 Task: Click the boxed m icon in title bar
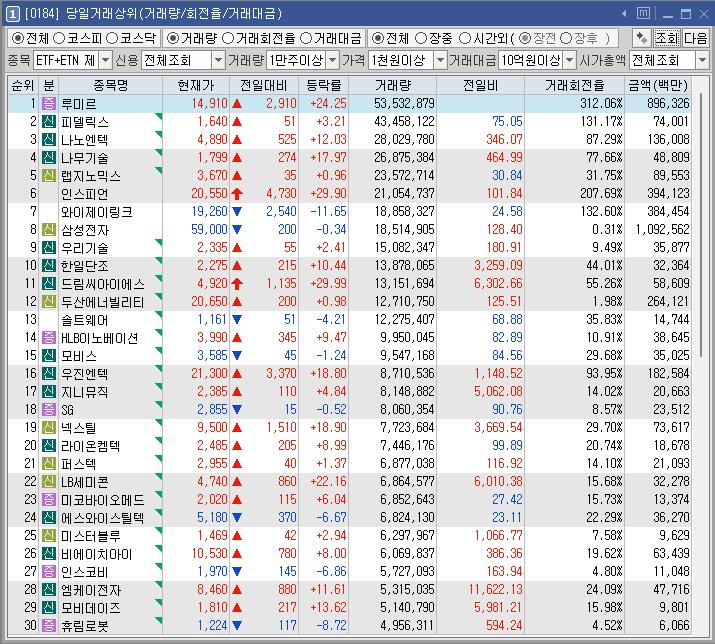tap(643, 13)
